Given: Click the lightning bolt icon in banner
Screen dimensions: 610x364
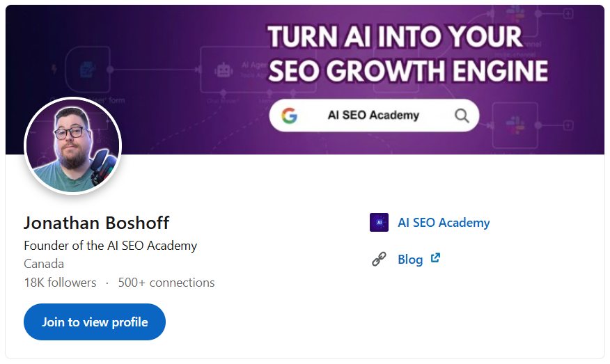Looking at the screenshot, I should pos(54,70).
